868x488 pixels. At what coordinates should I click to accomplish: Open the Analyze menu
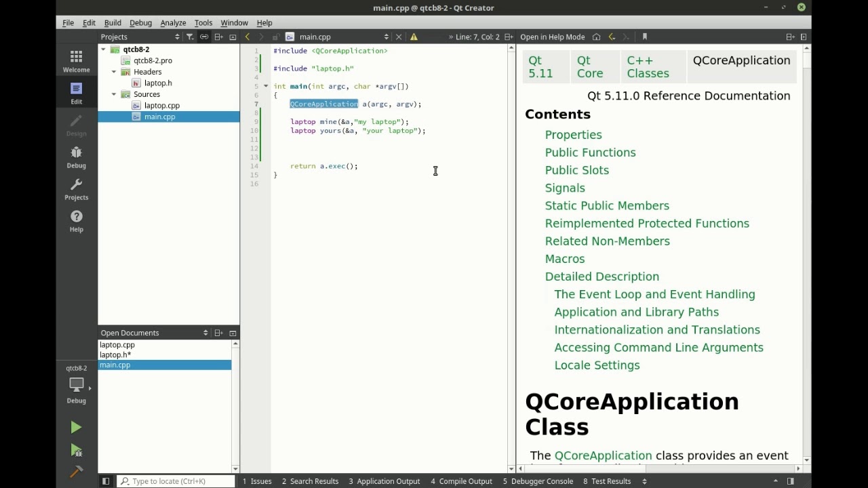coord(173,22)
